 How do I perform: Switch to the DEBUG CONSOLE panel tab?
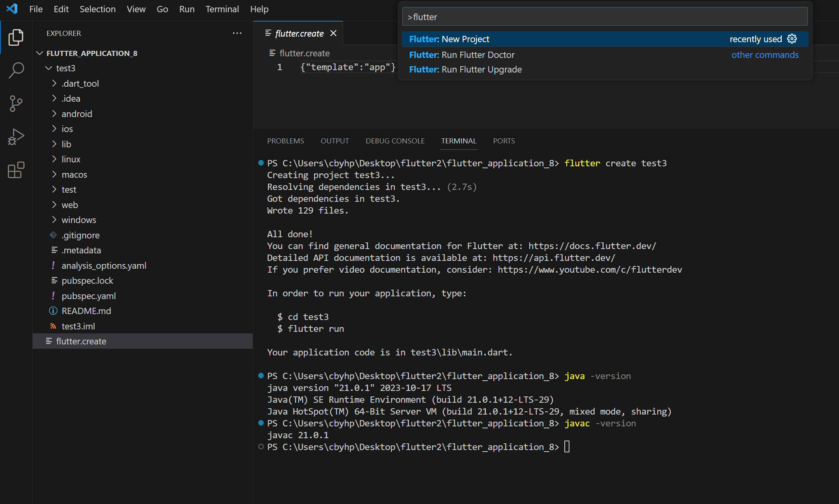tap(395, 141)
